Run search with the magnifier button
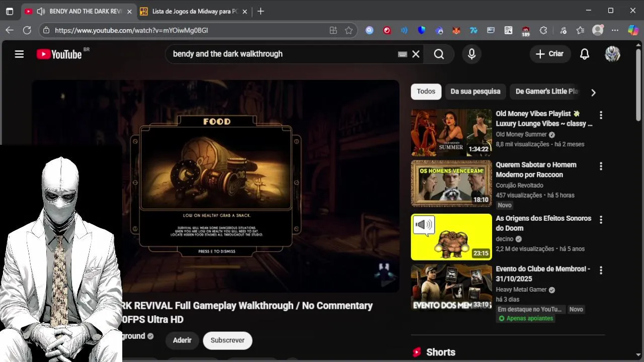Screen dimensions: 644x362 [439, 54]
